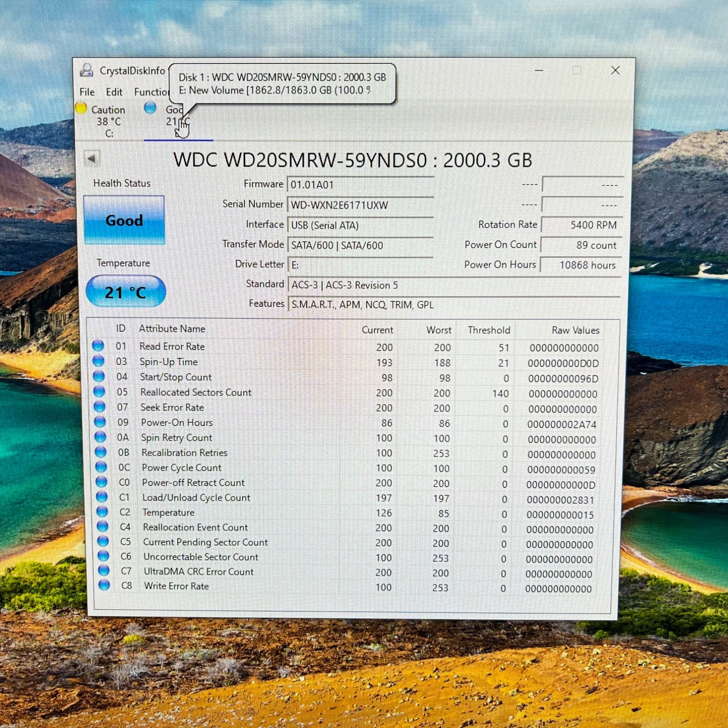Click the Rotation Rate value 5400 RPM
Screen dimensions: 728x728
pyautogui.click(x=581, y=225)
